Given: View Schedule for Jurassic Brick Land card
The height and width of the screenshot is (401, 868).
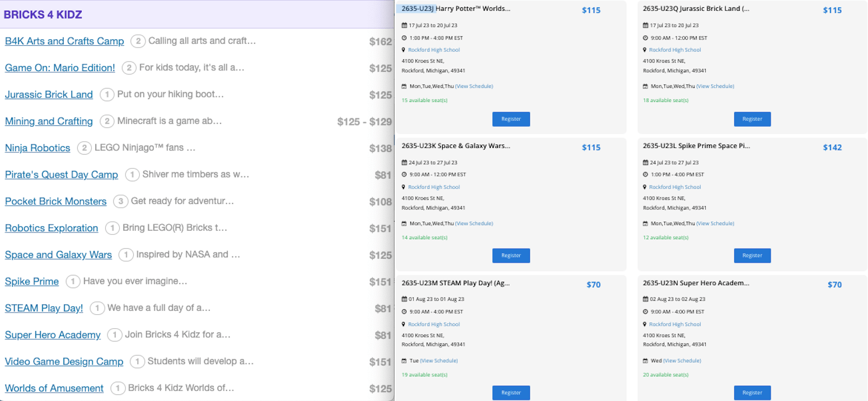Looking at the screenshot, I should point(715,86).
